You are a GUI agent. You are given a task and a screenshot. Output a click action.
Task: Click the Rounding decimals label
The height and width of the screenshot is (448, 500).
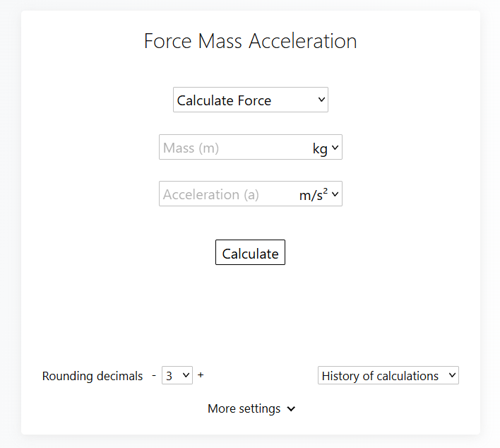point(93,376)
